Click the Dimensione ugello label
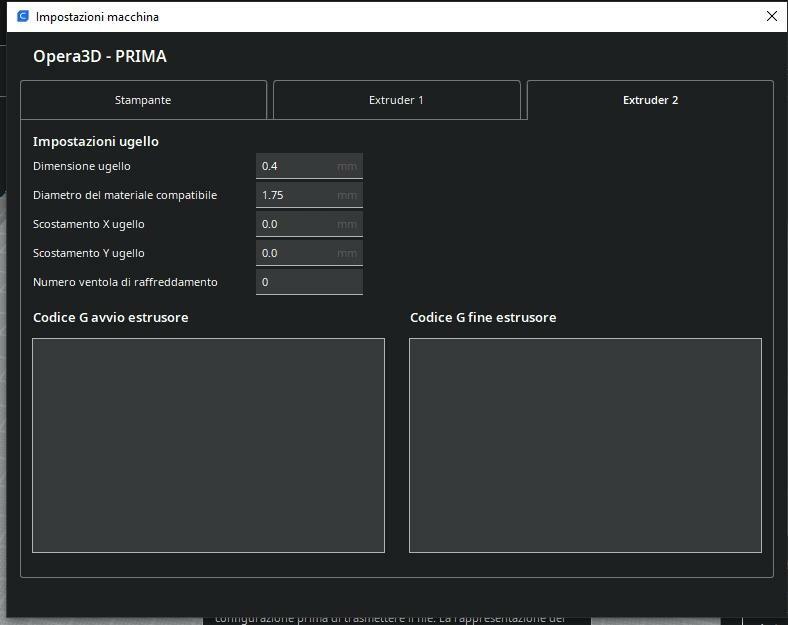The image size is (788, 625). pos(81,166)
